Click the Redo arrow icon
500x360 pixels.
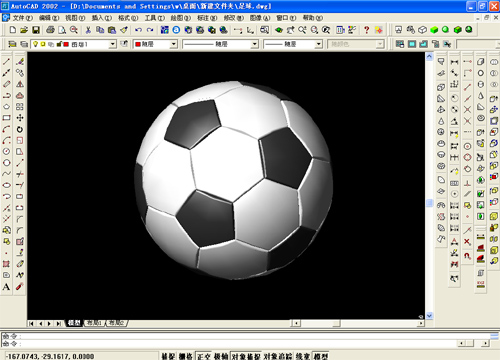coord(150,30)
